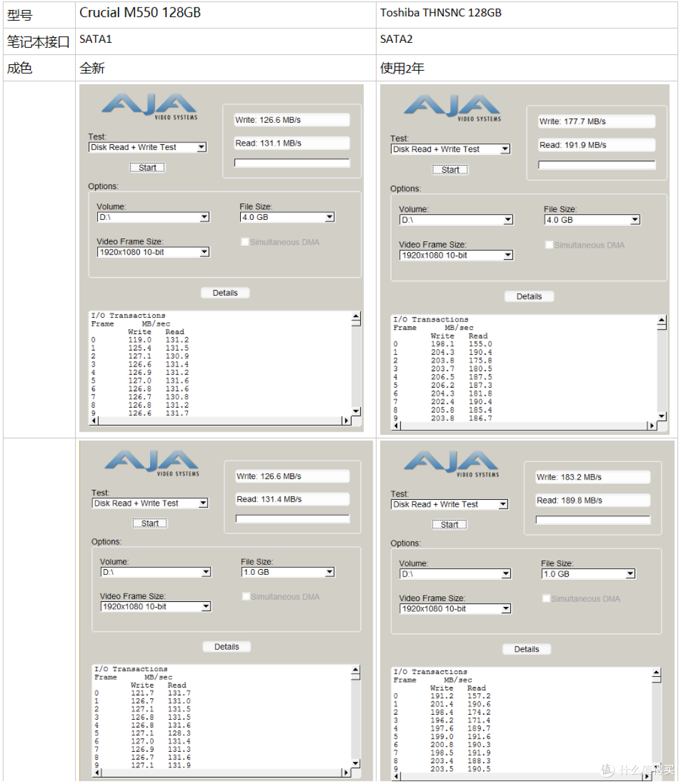Toggle Simultaneous DMA in Crucial 4.0 GB panel
This screenshot has width=681, height=784.
245,242
